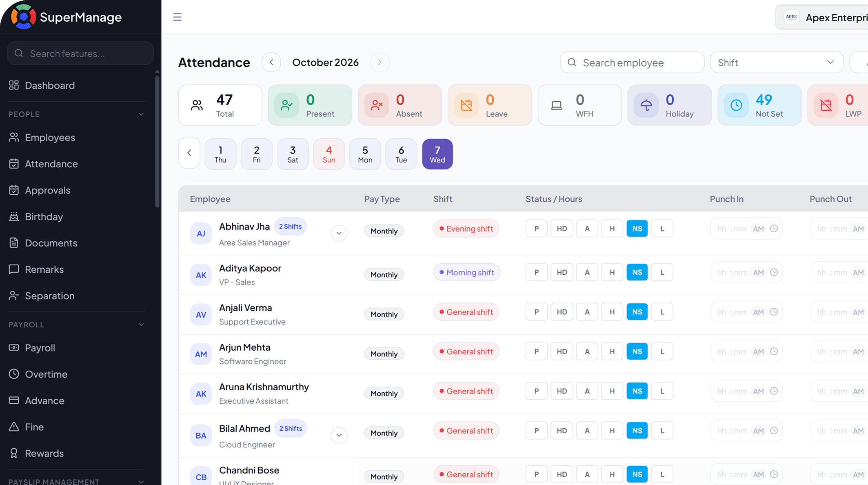868x485 pixels.
Task: Click Abhinav Jha's Punch In clock icon
Action: 774,229
